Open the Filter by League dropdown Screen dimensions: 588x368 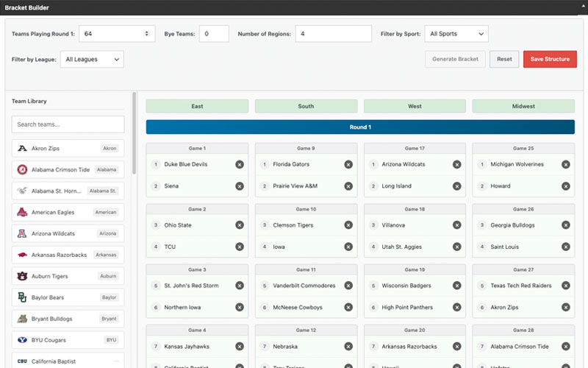coord(92,60)
